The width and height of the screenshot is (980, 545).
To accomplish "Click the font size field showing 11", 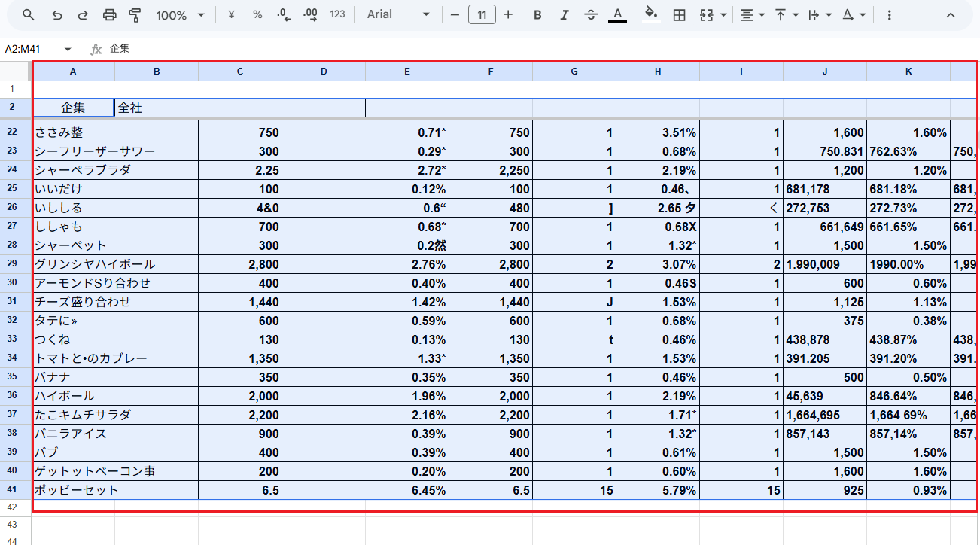I will pyautogui.click(x=482, y=14).
